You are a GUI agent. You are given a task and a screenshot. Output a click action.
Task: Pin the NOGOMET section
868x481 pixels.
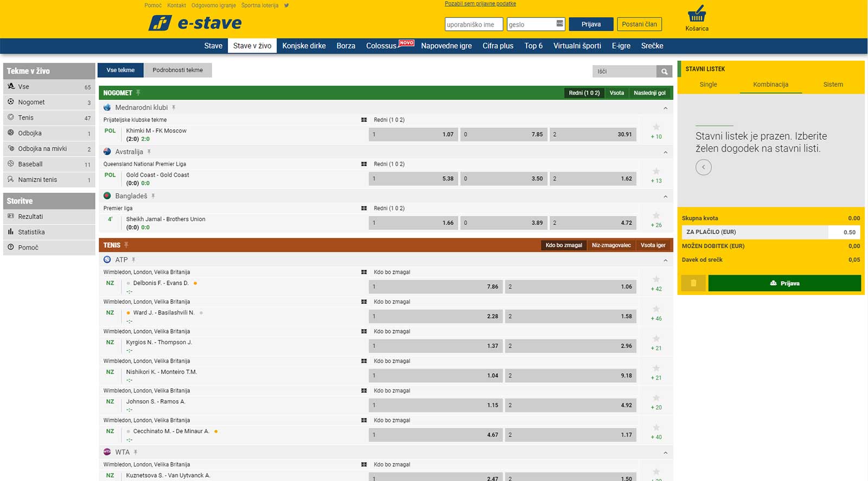[138, 93]
